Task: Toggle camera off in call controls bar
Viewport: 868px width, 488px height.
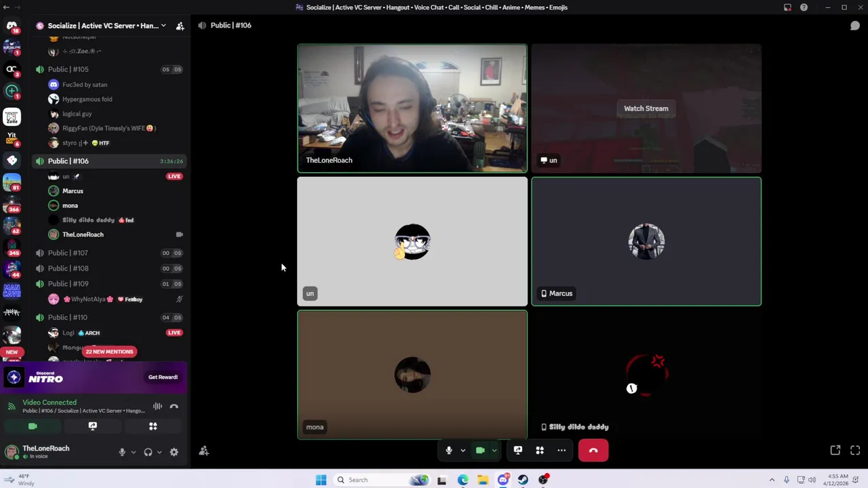Action: 480,450
